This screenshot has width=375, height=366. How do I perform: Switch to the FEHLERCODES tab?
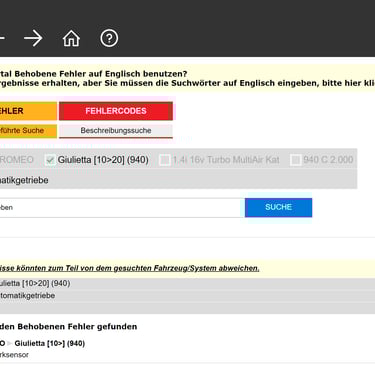pos(116,111)
